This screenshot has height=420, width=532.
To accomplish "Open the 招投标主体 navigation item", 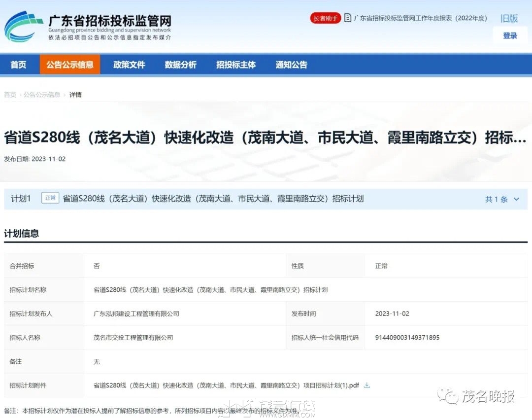I will click(236, 65).
